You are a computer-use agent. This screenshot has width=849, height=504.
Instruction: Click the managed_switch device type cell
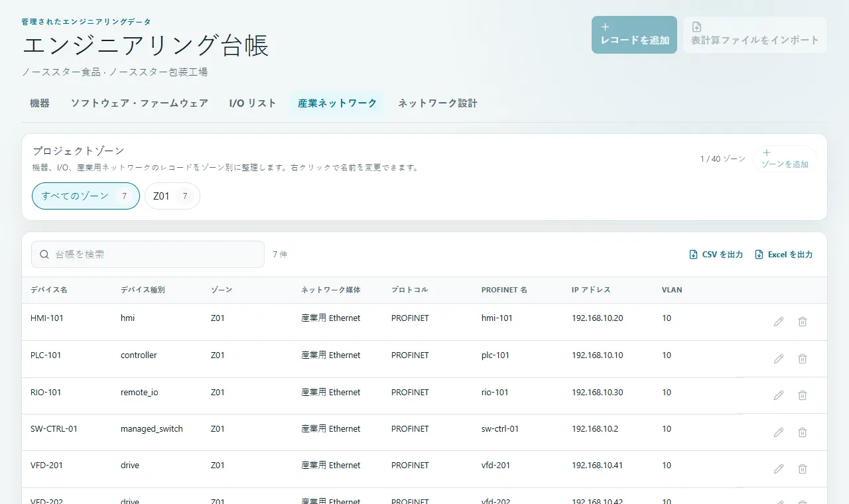pos(152,429)
